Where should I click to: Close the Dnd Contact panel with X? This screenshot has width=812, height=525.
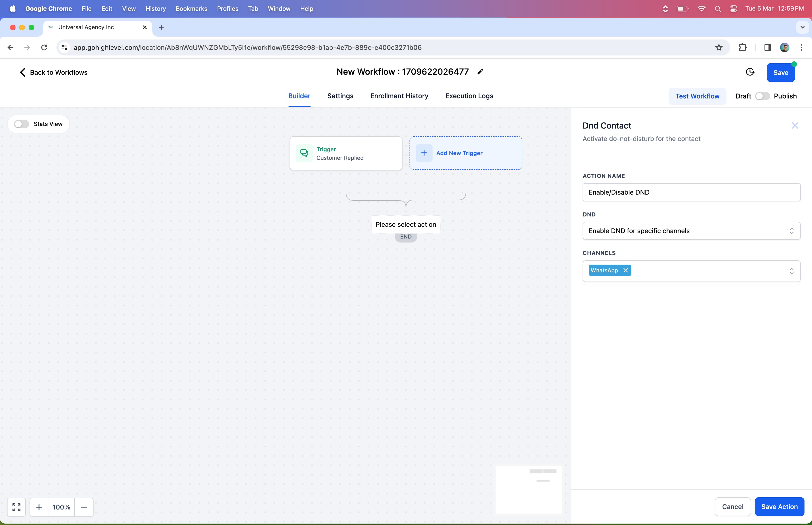point(795,125)
